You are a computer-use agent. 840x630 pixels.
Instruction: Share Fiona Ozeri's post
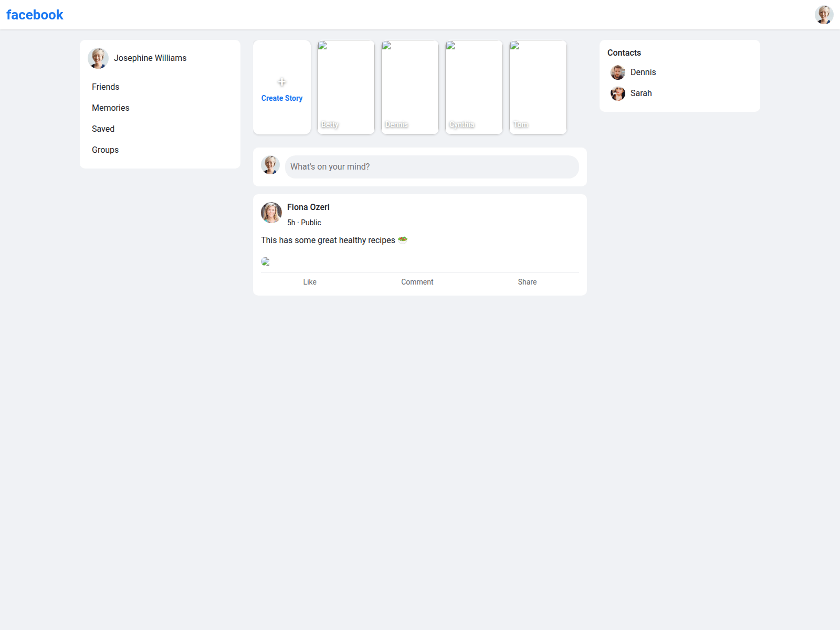527,282
